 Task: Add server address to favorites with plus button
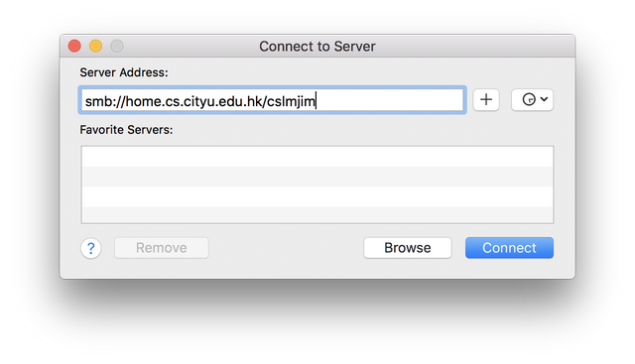[486, 99]
